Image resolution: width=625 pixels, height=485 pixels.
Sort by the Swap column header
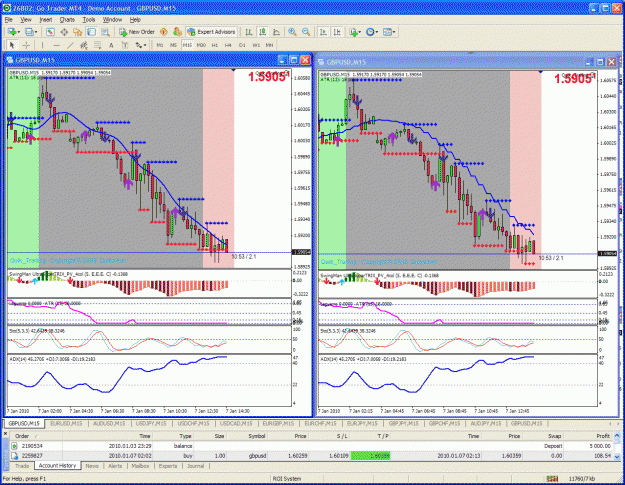click(543, 436)
